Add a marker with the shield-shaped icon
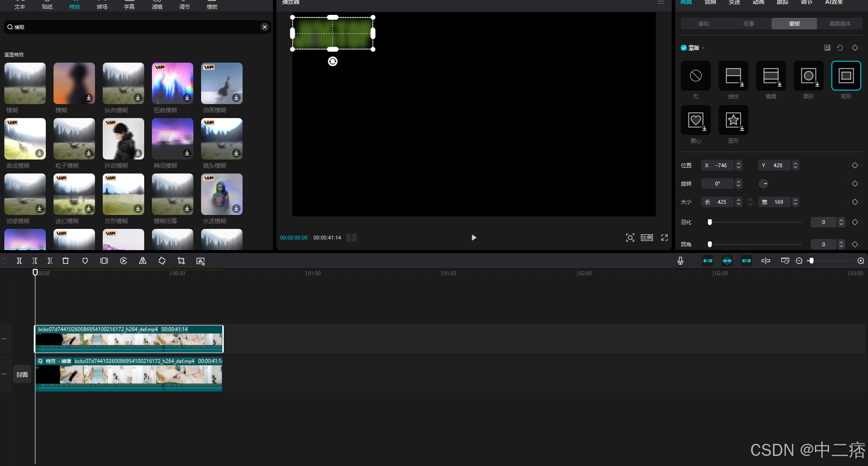 (85, 261)
